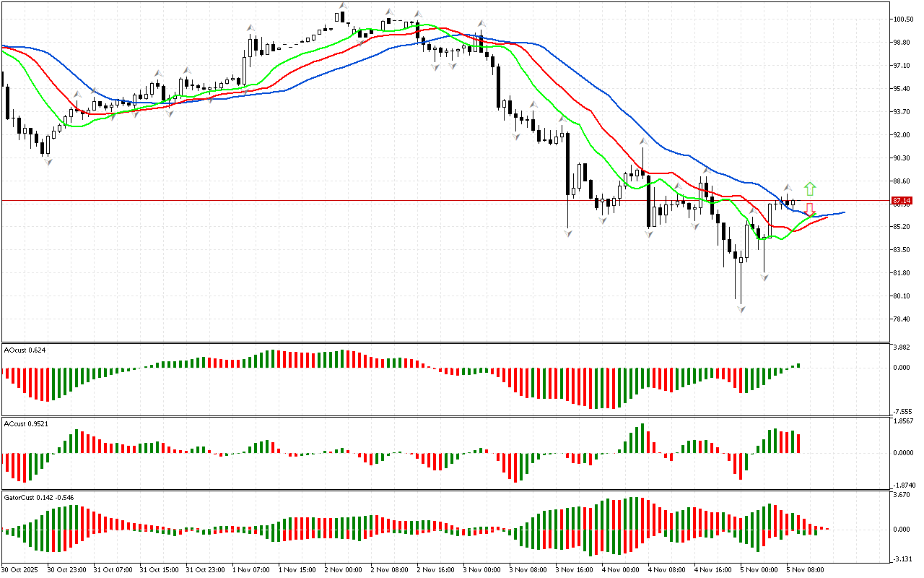This screenshot has height=578, width=924.
Task: Click the up fractal above the last candles
Action: 788,187
